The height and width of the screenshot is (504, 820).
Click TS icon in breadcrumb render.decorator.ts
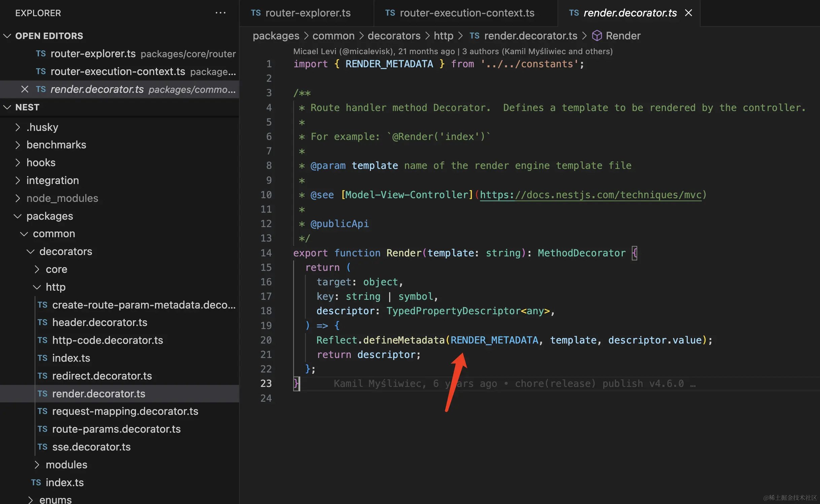(474, 36)
